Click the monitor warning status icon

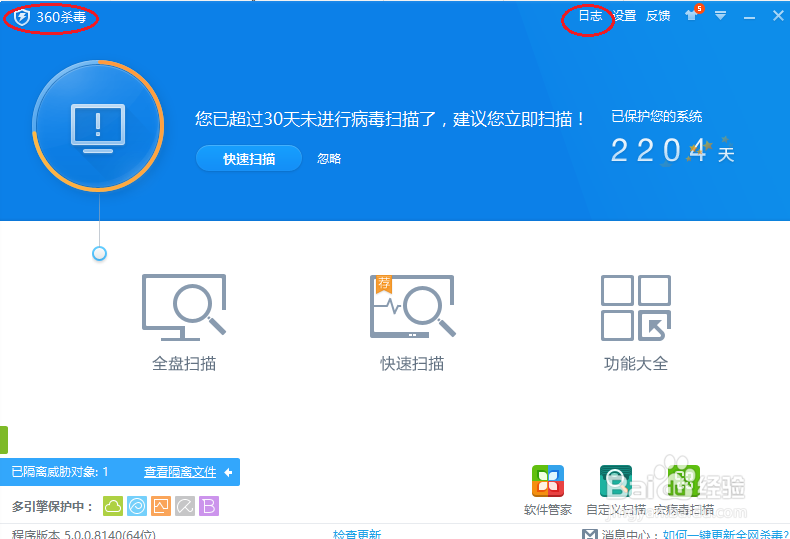click(x=98, y=126)
